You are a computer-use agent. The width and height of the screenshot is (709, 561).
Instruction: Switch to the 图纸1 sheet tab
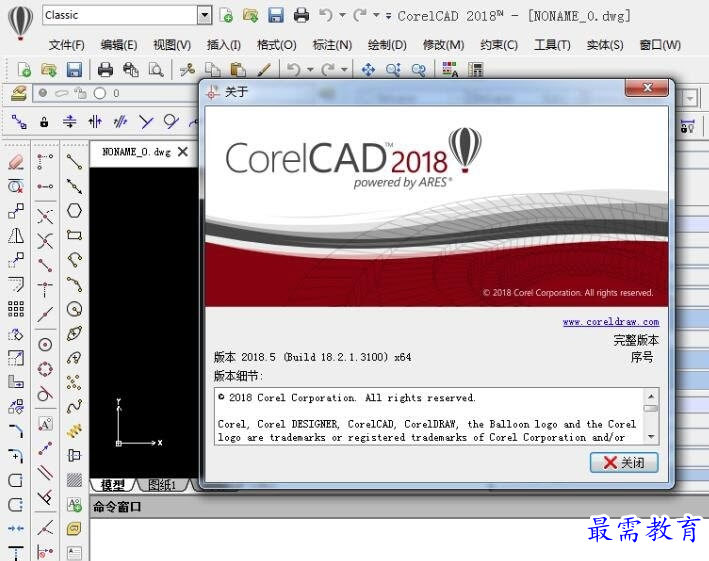pos(162,485)
